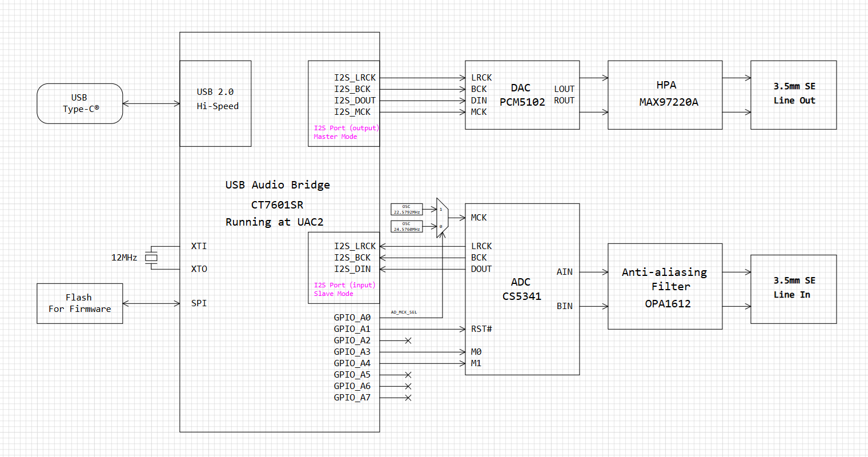Click I2S_BCK in the Slave Mode input port
868x457 pixels.
coord(352,258)
